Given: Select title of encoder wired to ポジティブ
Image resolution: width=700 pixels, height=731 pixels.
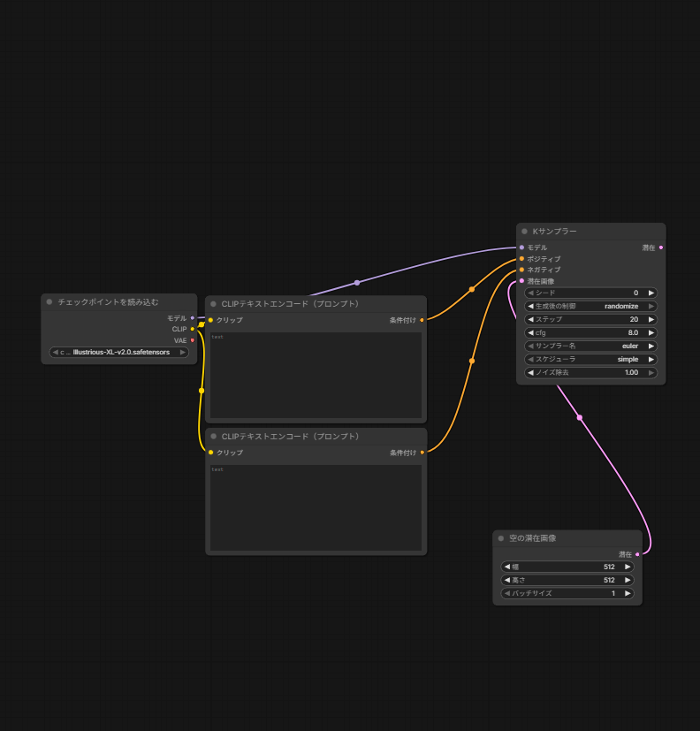Looking at the screenshot, I should [291, 304].
